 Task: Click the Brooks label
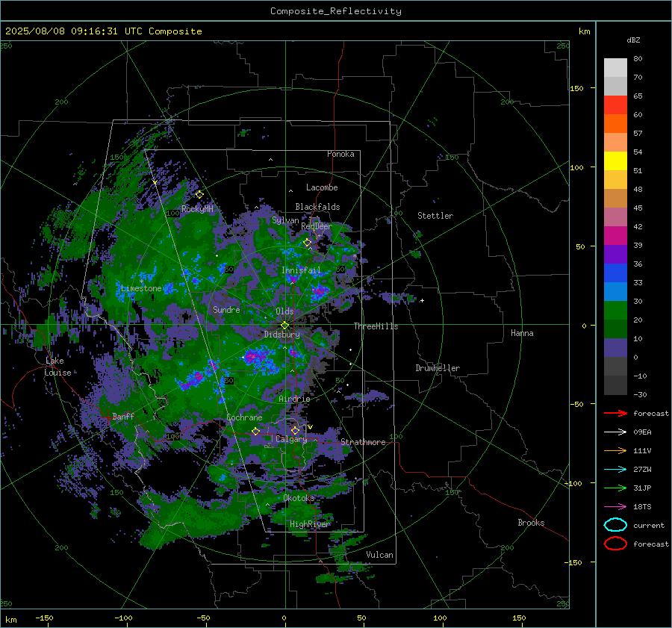pos(531,523)
